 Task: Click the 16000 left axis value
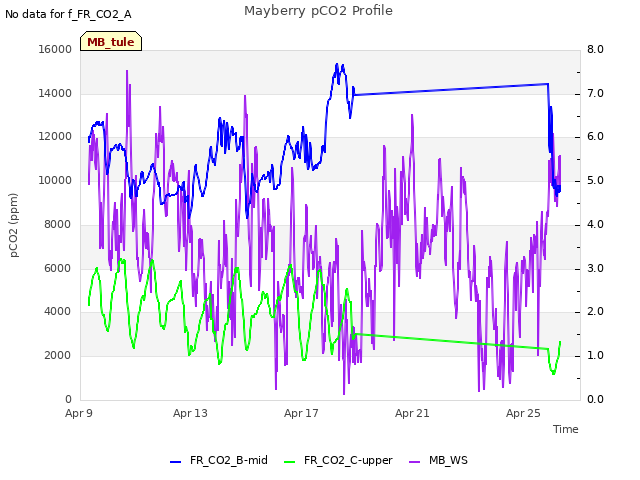click(x=55, y=49)
